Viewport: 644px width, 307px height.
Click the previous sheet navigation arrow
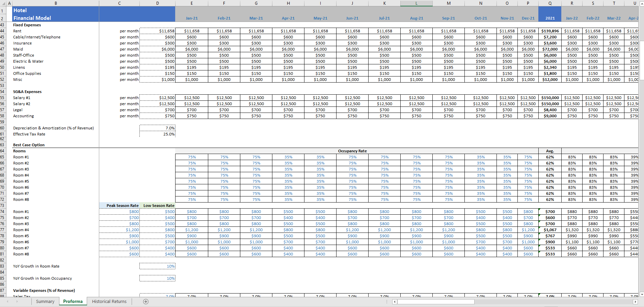7,302
